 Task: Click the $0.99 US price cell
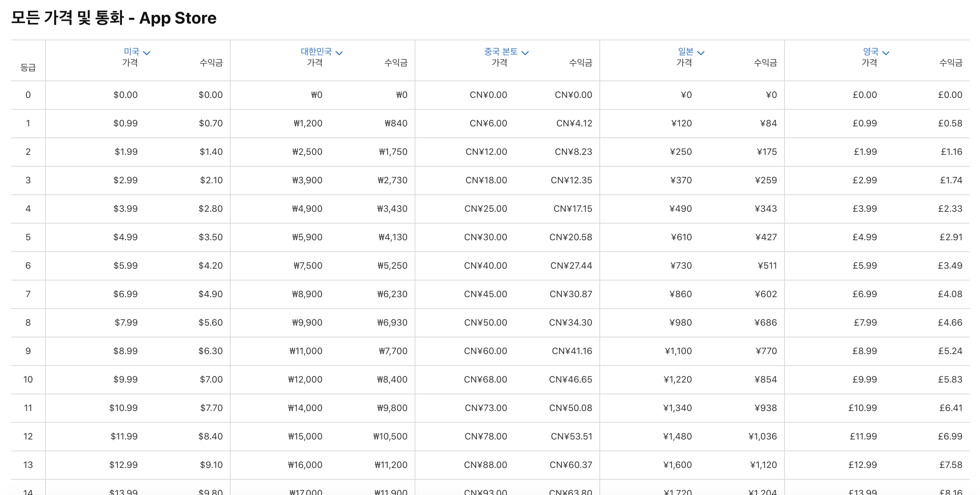[125, 123]
